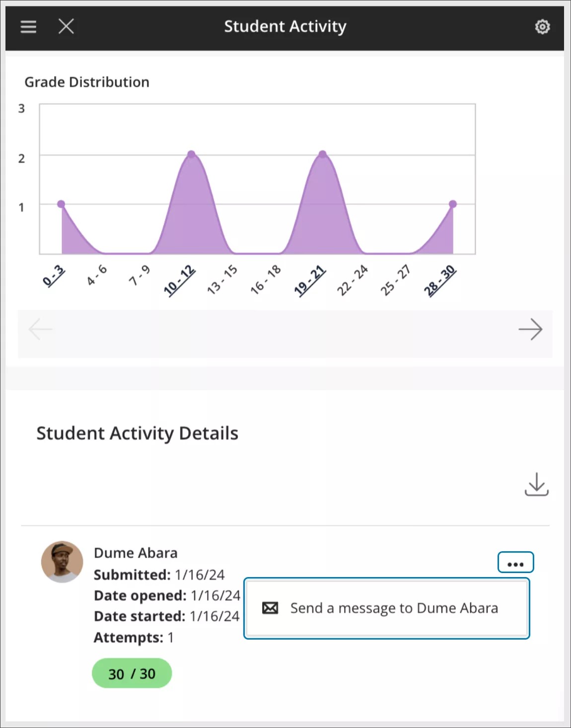Click Dume Abara's name link

(x=135, y=553)
